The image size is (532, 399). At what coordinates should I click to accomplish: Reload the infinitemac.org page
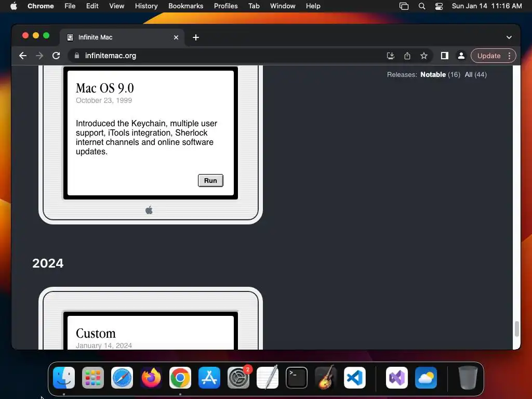56,56
